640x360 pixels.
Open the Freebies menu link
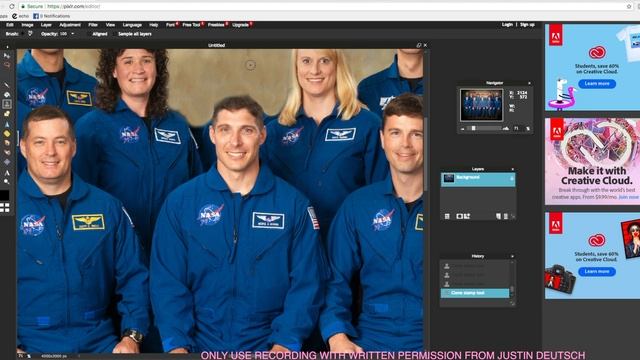point(216,25)
